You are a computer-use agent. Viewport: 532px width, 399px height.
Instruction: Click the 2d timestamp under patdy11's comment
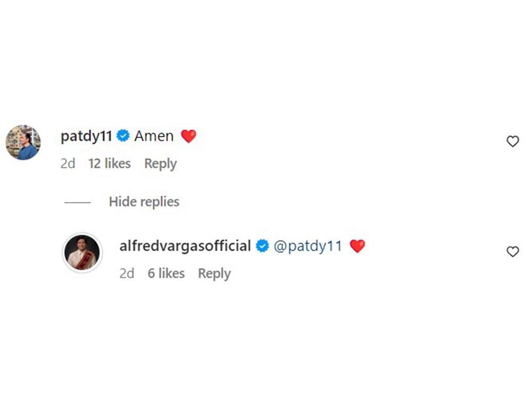(68, 164)
